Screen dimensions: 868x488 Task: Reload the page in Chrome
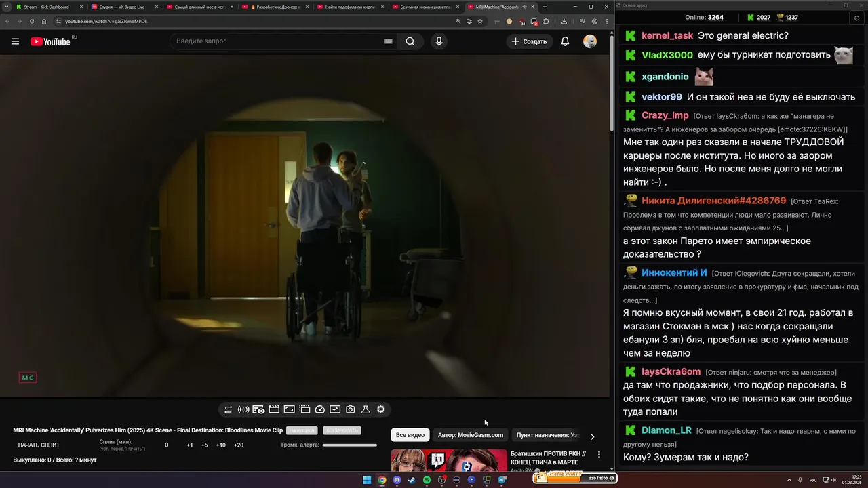click(31, 21)
